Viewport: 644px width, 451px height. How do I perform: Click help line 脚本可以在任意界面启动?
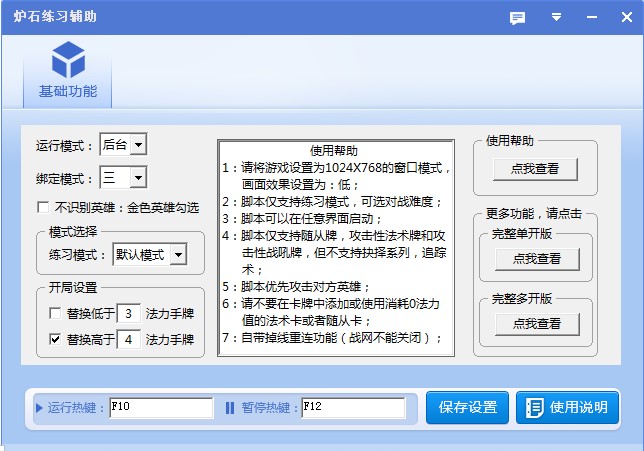coord(302,219)
